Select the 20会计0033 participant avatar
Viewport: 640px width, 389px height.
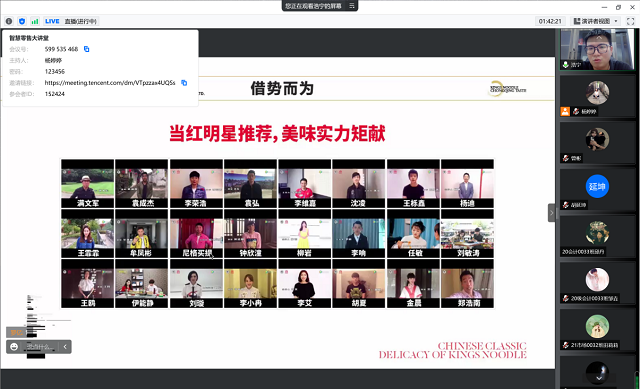point(597,233)
